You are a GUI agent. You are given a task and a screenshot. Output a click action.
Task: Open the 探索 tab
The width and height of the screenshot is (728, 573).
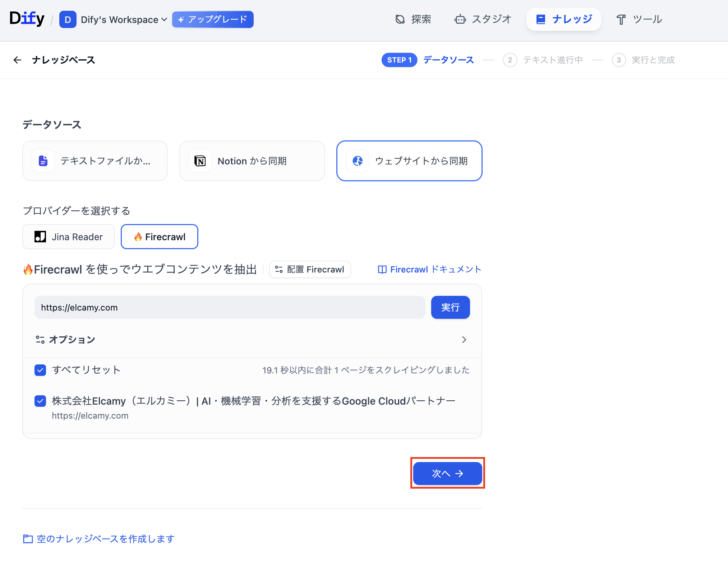(x=413, y=19)
